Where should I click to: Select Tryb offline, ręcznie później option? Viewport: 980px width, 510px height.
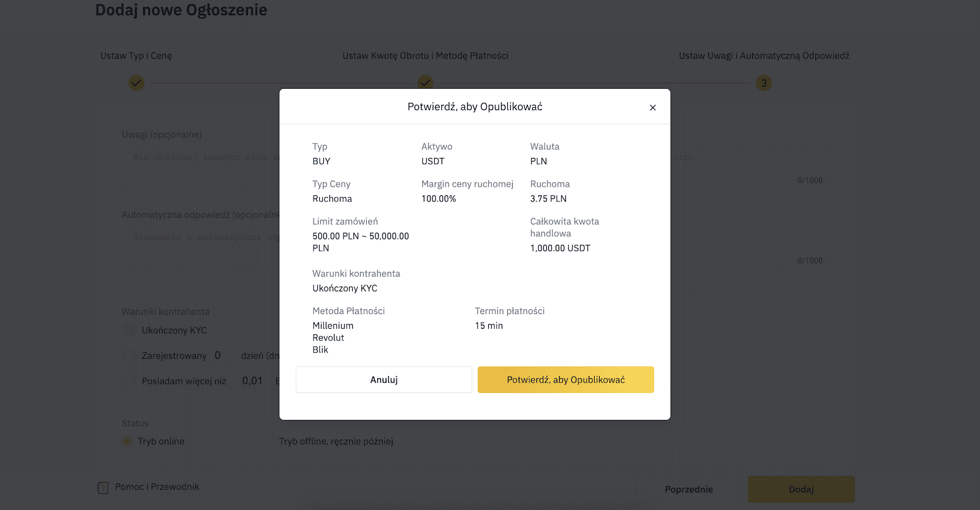click(336, 441)
